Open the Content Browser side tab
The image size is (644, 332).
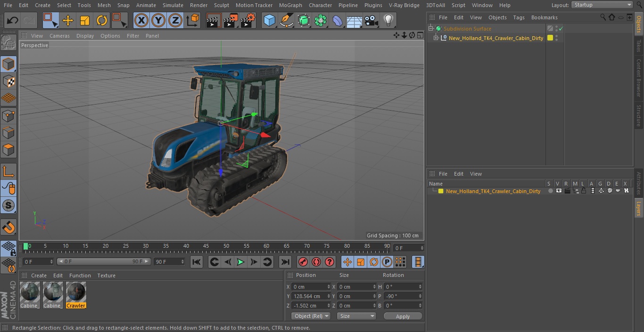point(639,77)
